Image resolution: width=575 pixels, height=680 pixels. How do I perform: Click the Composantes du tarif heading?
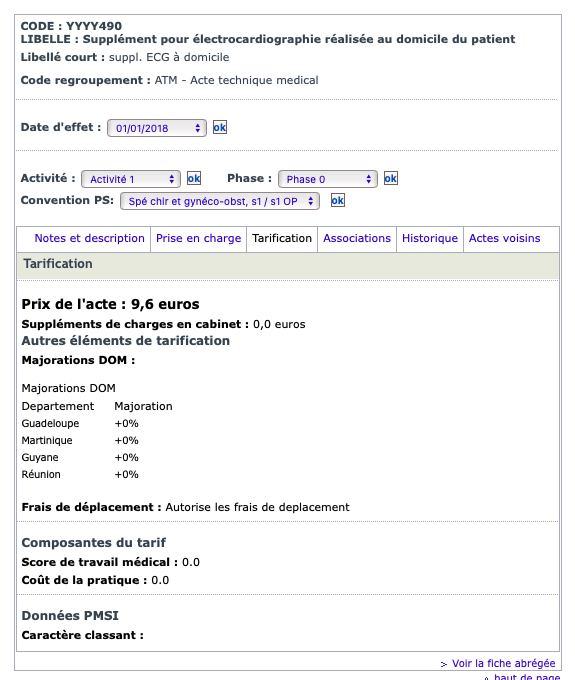coord(94,543)
